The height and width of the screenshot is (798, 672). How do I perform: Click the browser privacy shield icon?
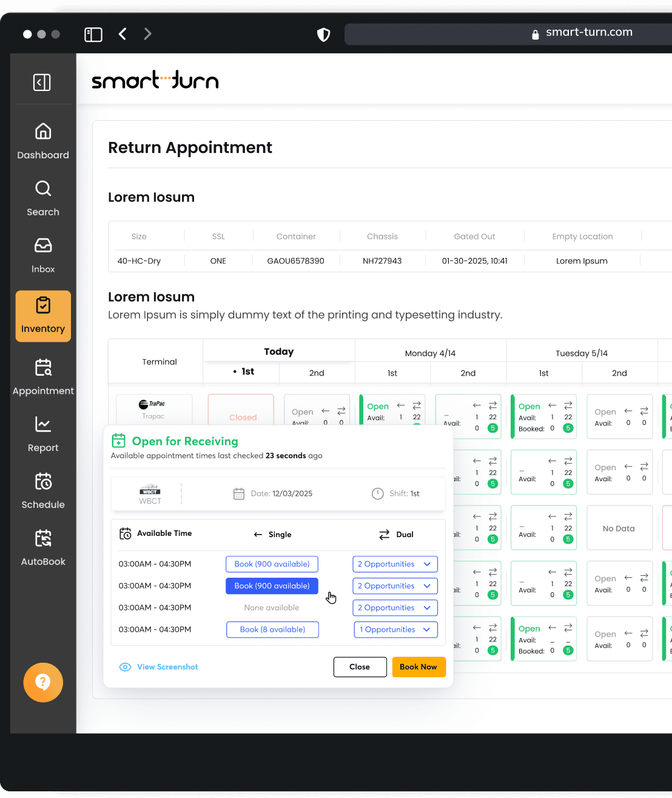[x=324, y=35]
